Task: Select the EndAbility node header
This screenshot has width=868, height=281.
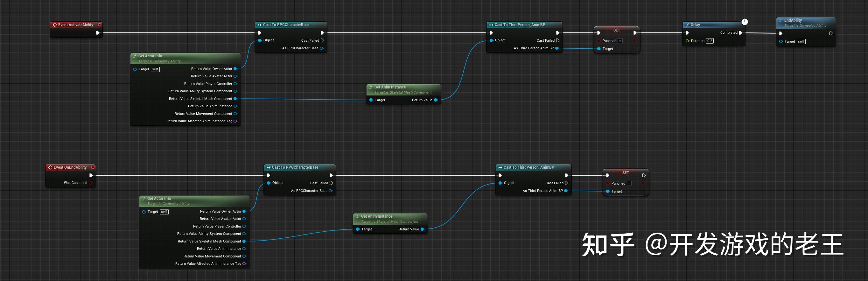Action: pyautogui.click(x=806, y=23)
